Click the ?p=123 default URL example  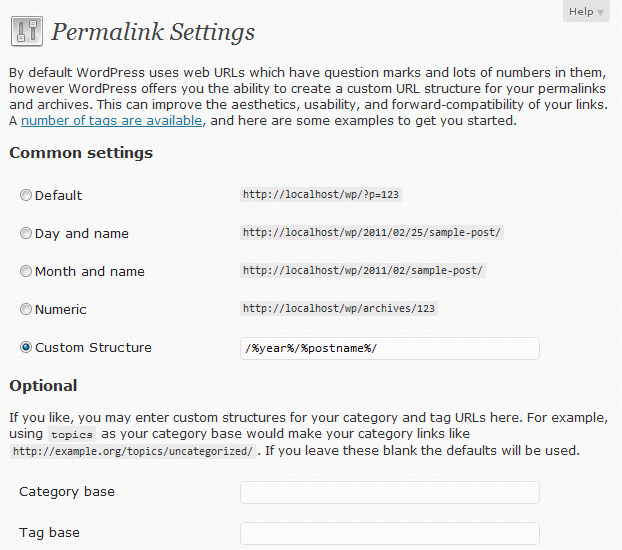[321, 195]
